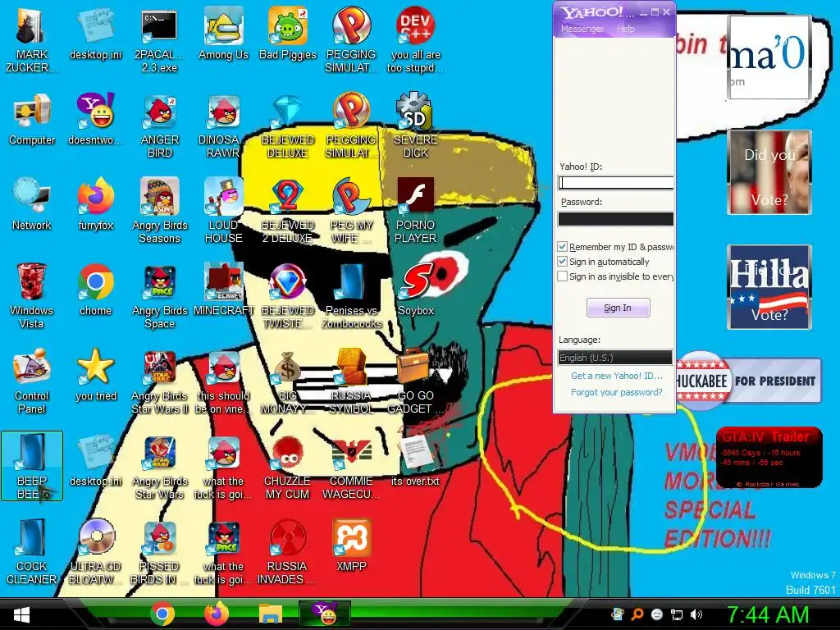Select the BEEP BEE desktop icon
This screenshot has height=630, width=840.
coord(32,466)
